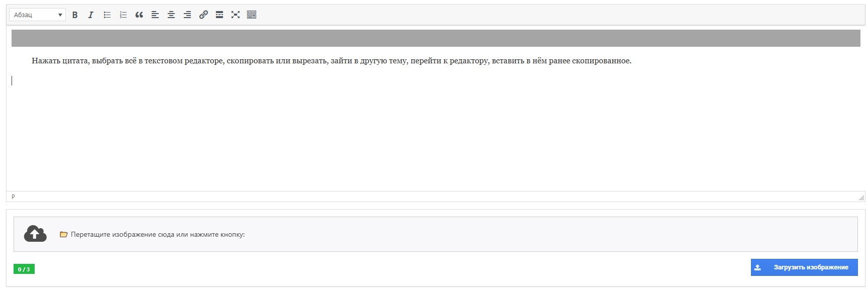Screen dimensions: 868x291
Task: Insert or edit a link
Action: pyautogui.click(x=203, y=15)
